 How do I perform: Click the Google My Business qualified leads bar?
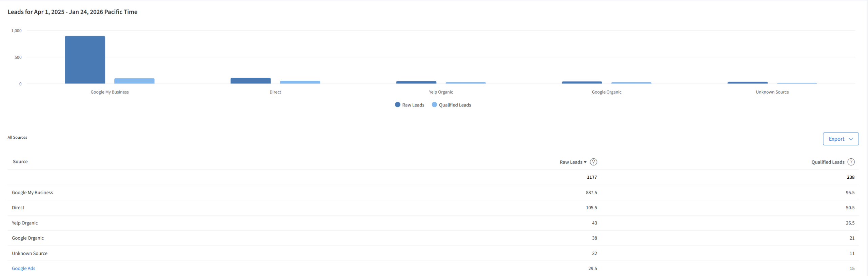click(134, 81)
